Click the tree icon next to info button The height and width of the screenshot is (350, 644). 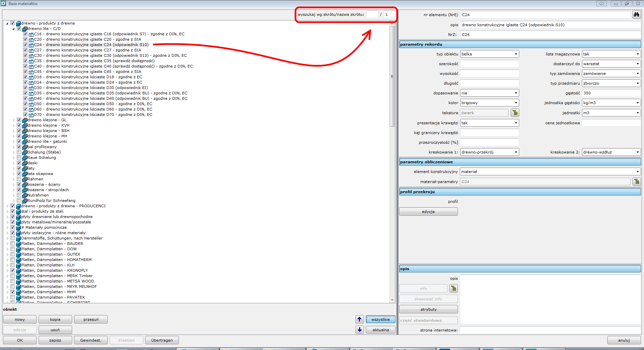453,289
